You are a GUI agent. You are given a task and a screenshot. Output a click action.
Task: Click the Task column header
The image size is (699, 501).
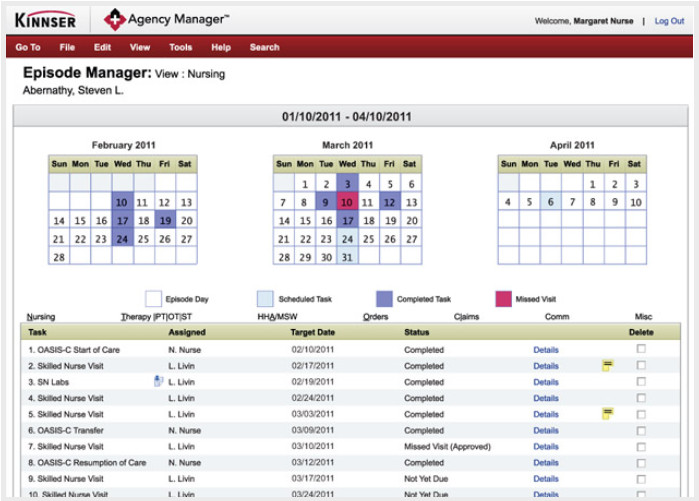pos(37,332)
